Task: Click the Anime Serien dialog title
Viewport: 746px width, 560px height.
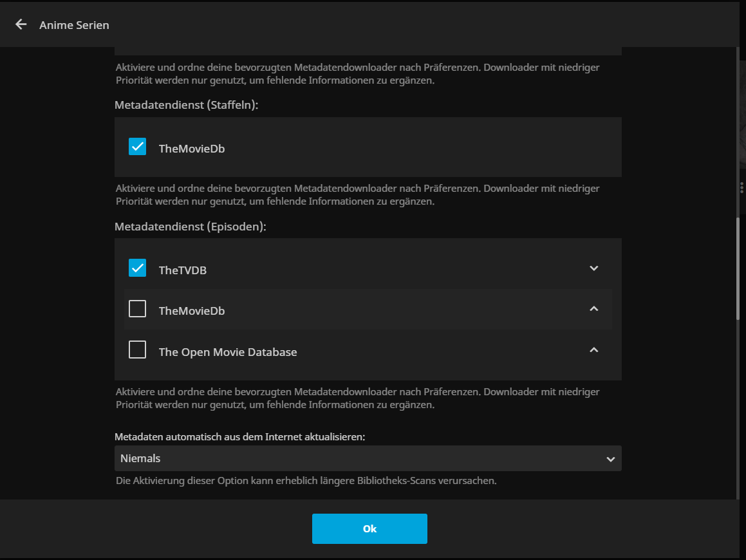Action: click(74, 25)
